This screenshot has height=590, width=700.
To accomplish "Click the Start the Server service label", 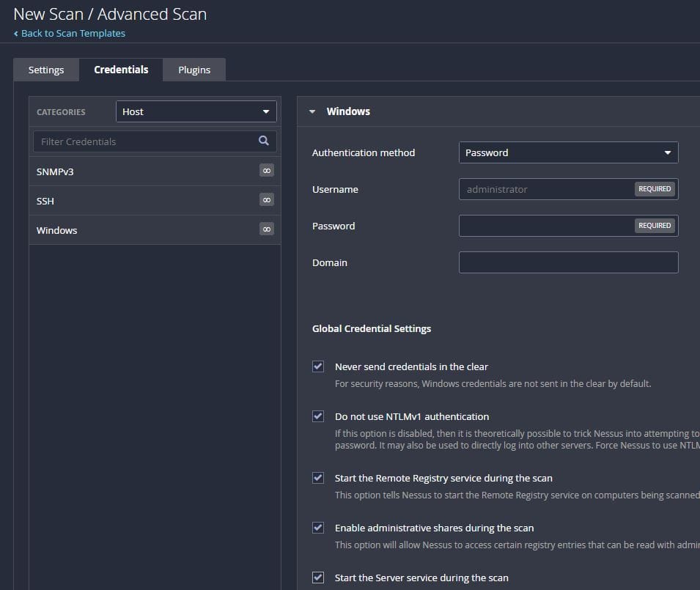I will pos(421,578).
